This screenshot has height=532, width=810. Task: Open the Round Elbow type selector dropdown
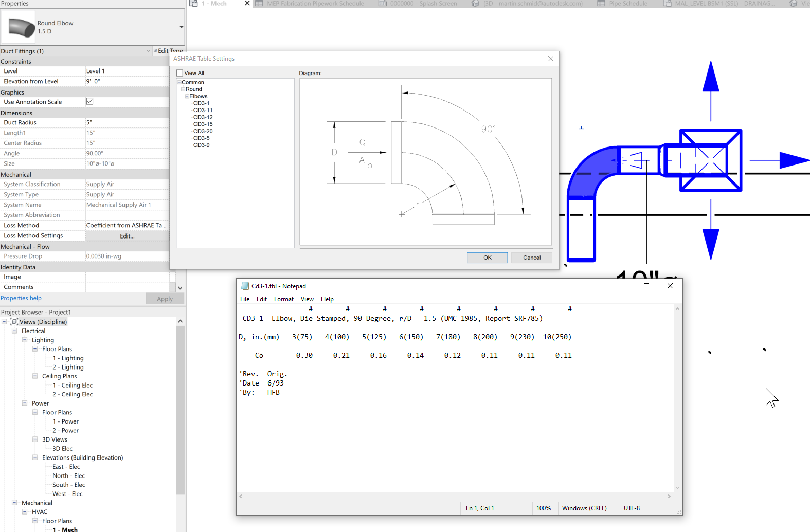(x=181, y=27)
